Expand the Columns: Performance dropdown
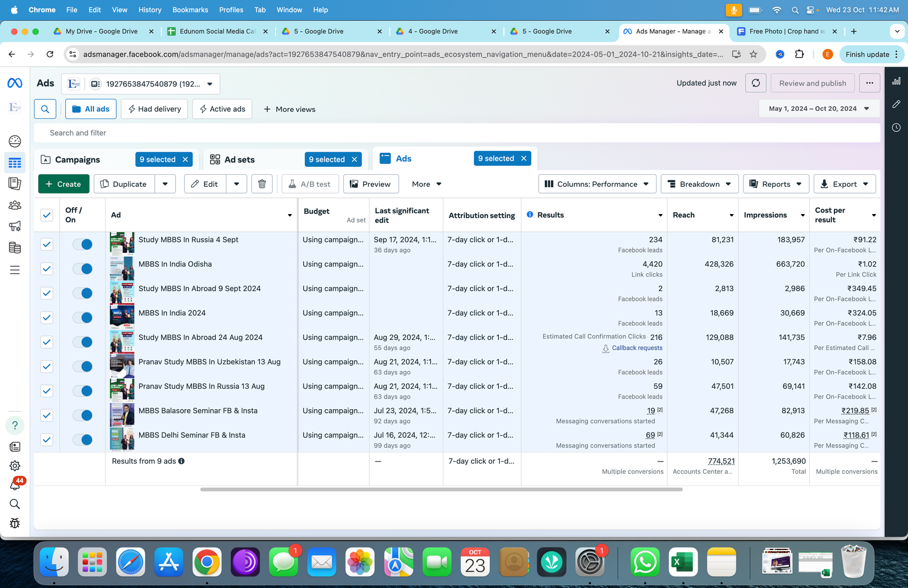This screenshot has width=908, height=588. [597, 184]
